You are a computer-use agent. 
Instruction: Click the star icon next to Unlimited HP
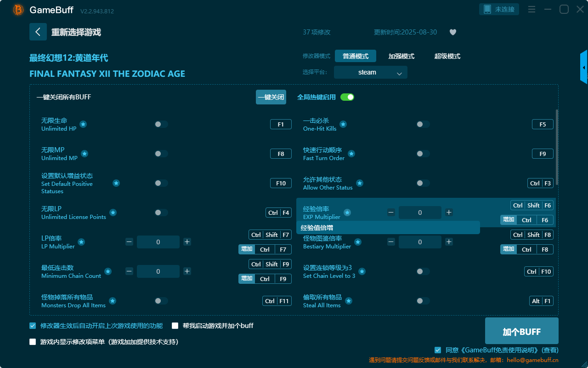[x=83, y=124]
